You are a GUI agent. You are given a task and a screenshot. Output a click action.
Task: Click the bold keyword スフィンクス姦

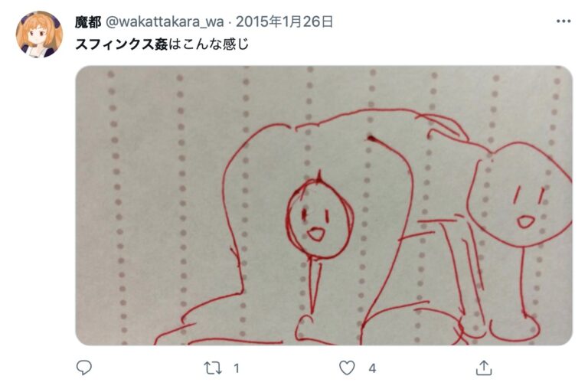click(121, 44)
